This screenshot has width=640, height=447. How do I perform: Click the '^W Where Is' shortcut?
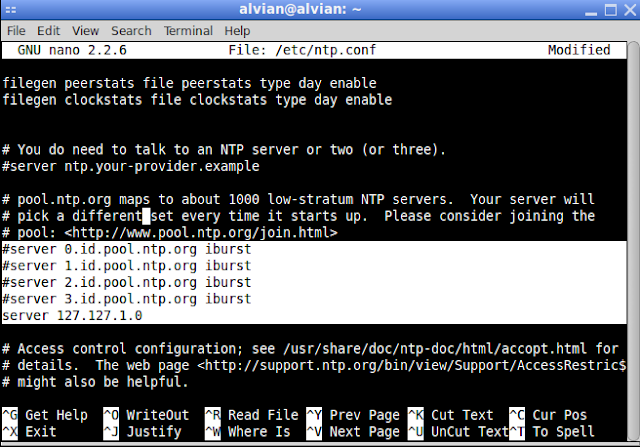pyautogui.click(x=248, y=431)
